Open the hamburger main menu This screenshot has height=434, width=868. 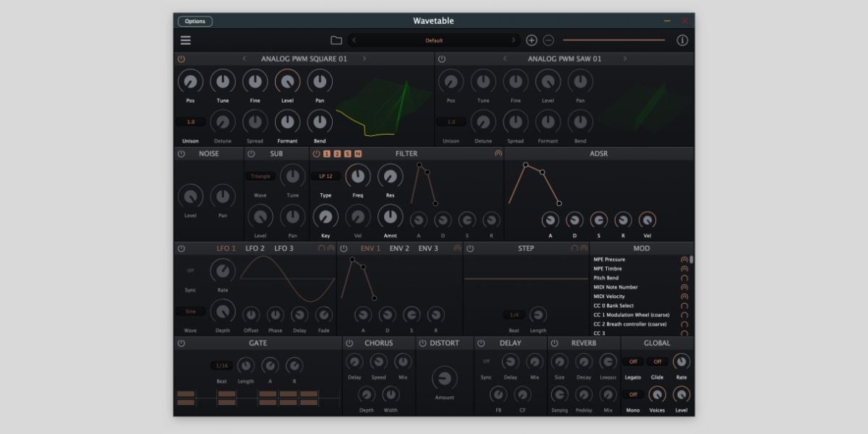pyautogui.click(x=186, y=41)
